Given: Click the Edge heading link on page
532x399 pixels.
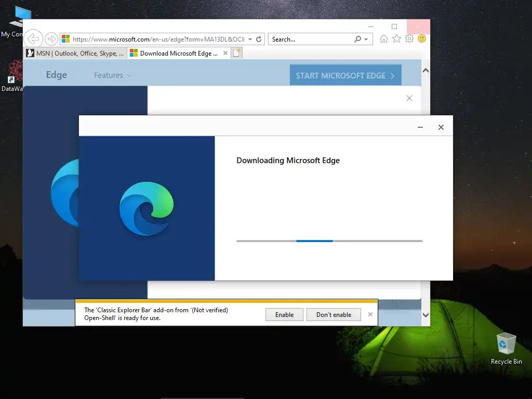Looking at the screenshot, I should pyautogui.click(x=56, y=75).
